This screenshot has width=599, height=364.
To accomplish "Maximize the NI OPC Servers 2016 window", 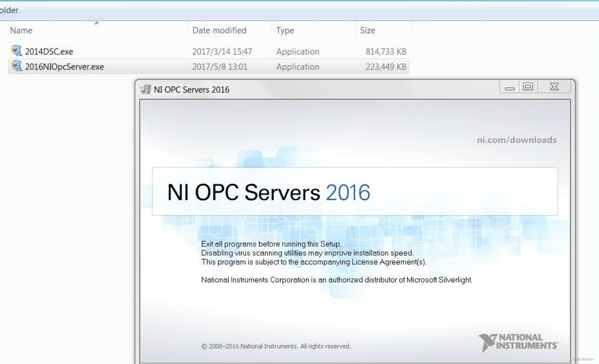I will pos(528,87).
